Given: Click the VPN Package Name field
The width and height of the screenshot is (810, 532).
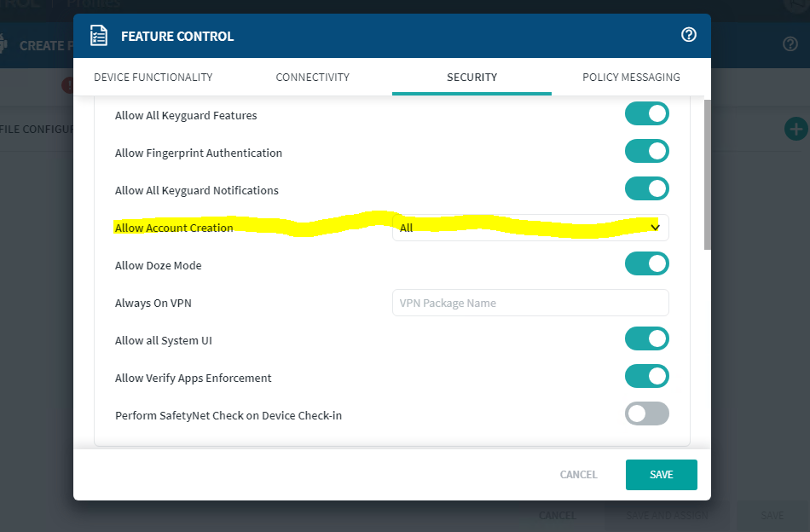Looking at the screenshot, I should point(530,303).
